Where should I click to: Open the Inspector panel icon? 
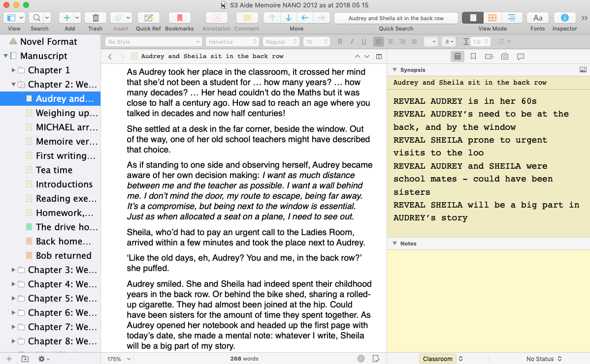[564, 18]
